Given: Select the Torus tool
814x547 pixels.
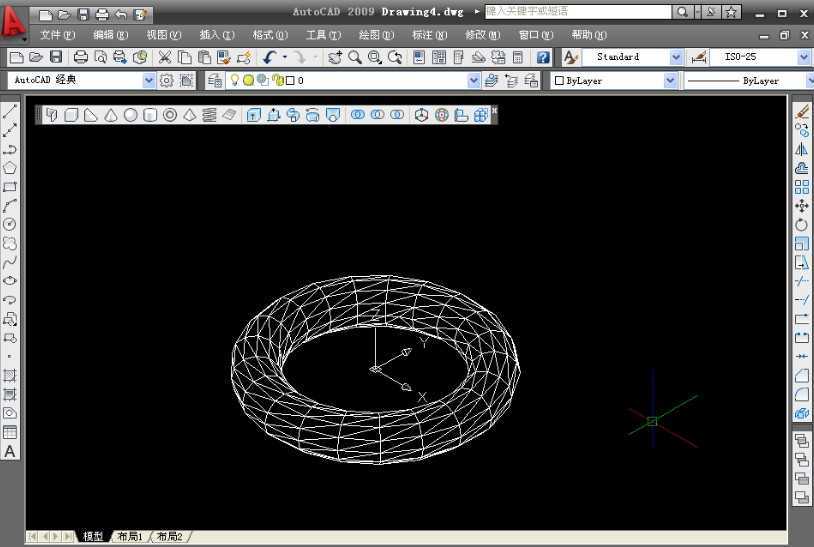Looking at the screenshot, I should pos(170,115).
